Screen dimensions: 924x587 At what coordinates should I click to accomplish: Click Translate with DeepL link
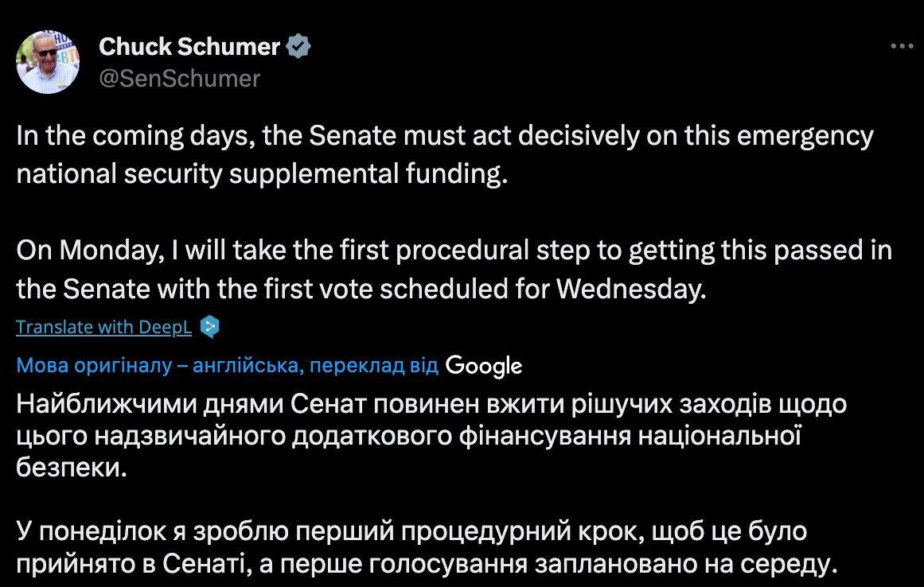click(x=103, y=328)
